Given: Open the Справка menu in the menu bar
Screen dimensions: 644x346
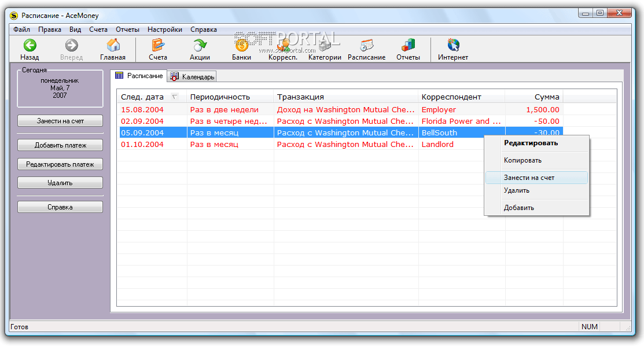Looking at the screenshot, I should [204, 30].
